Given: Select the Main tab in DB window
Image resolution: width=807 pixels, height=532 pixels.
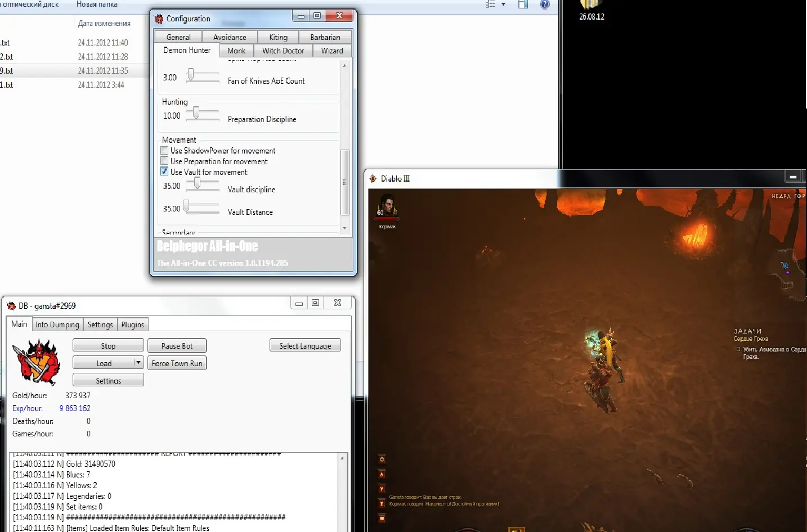Looking at the screenshot, I should tap(19, 324).
